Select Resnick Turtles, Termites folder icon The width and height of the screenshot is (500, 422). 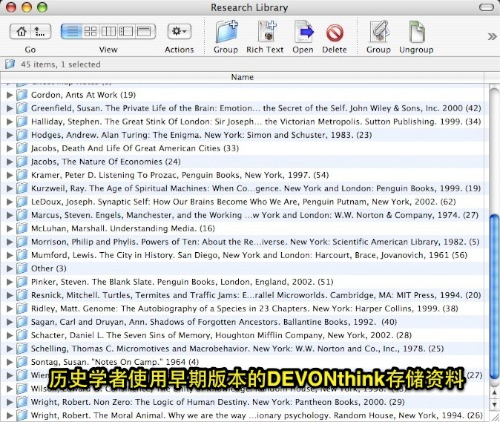22,295
